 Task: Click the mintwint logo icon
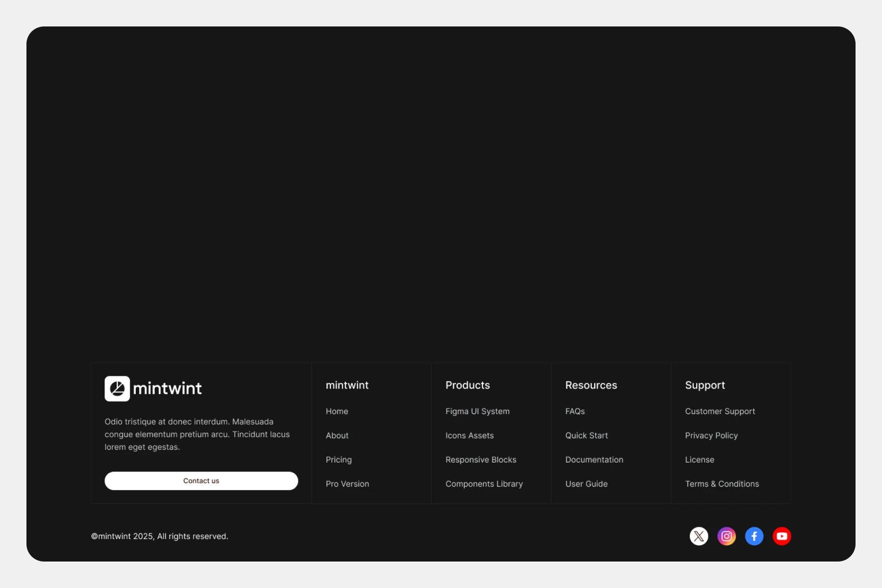pyautogui.click(x=117, y=389)
